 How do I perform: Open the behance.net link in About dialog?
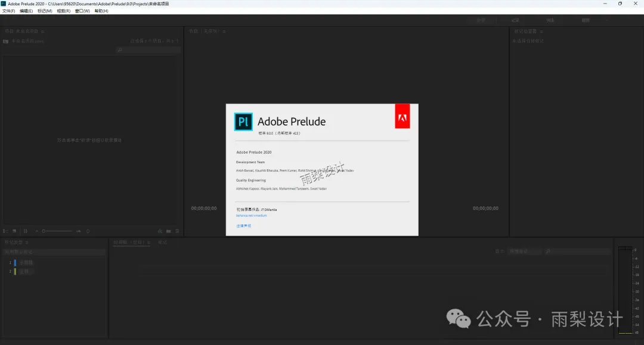click(x=252, y=215)
